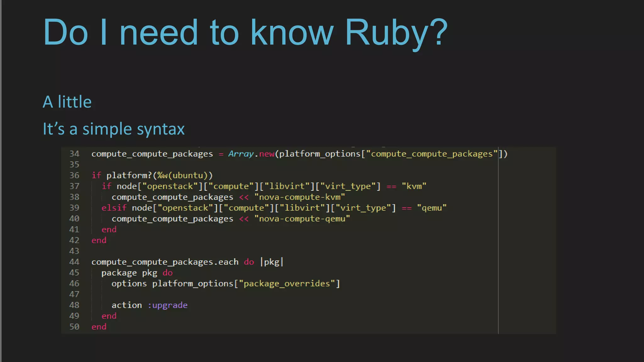The image size is (644, 362).
Task: Click the "compute_compute_packages" string on line 34
Action: click(432, 154)
